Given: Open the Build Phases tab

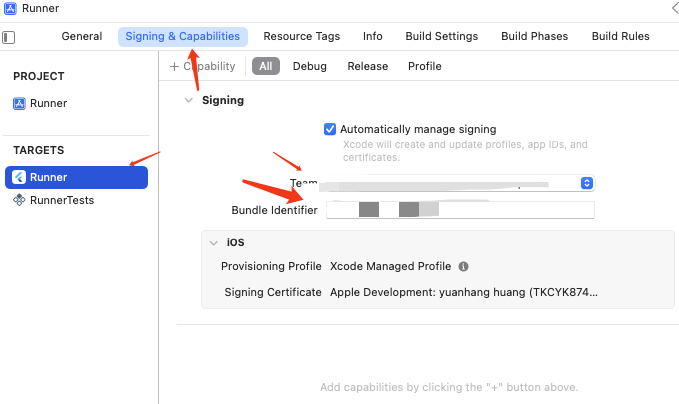Looking at the screenshot, I should (x=534, y=36).
